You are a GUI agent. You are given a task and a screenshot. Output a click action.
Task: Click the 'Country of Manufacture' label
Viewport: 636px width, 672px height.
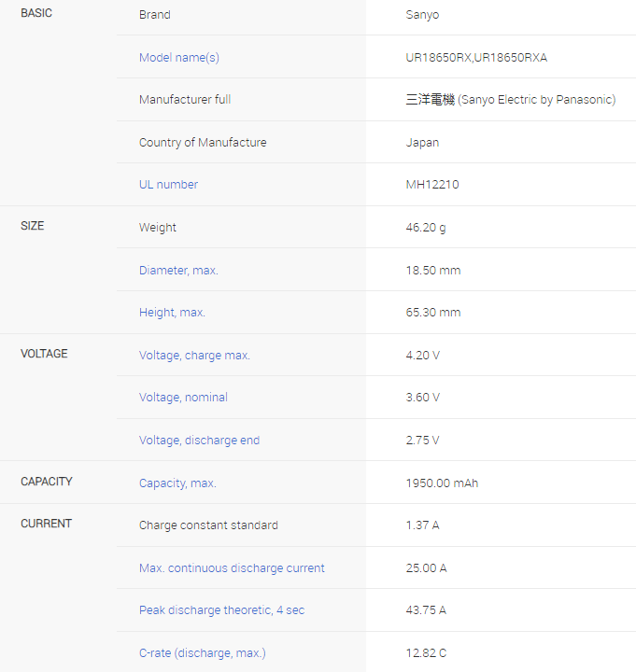(x=203, y=143)
